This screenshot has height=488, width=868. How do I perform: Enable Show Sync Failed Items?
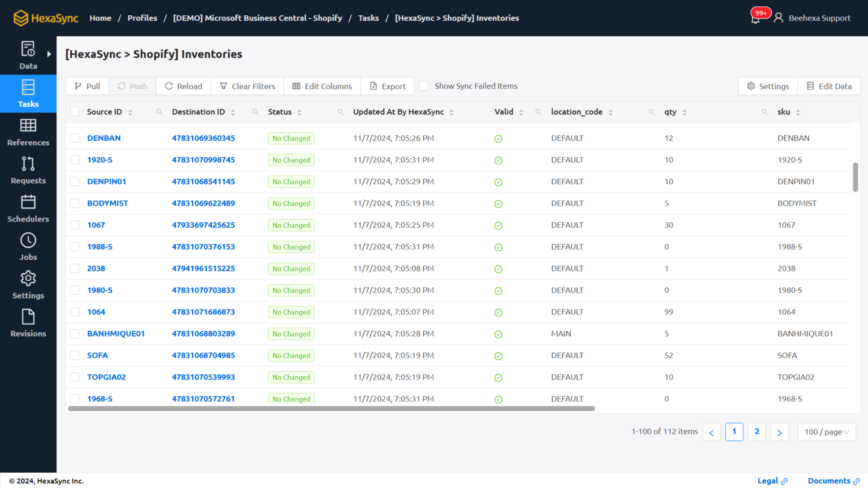[423, 86]
